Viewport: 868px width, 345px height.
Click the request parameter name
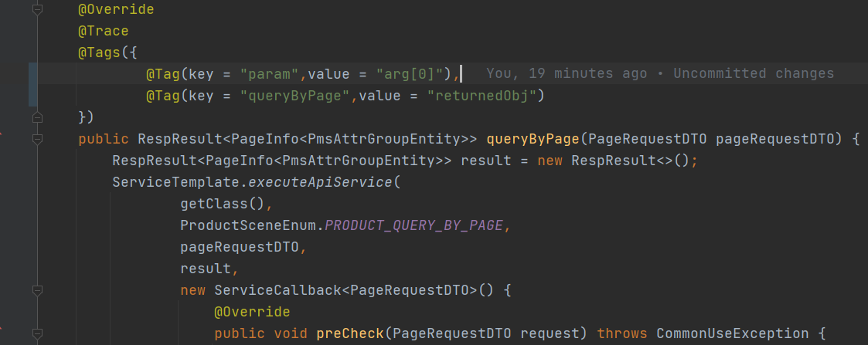click(x=550, y=333)
